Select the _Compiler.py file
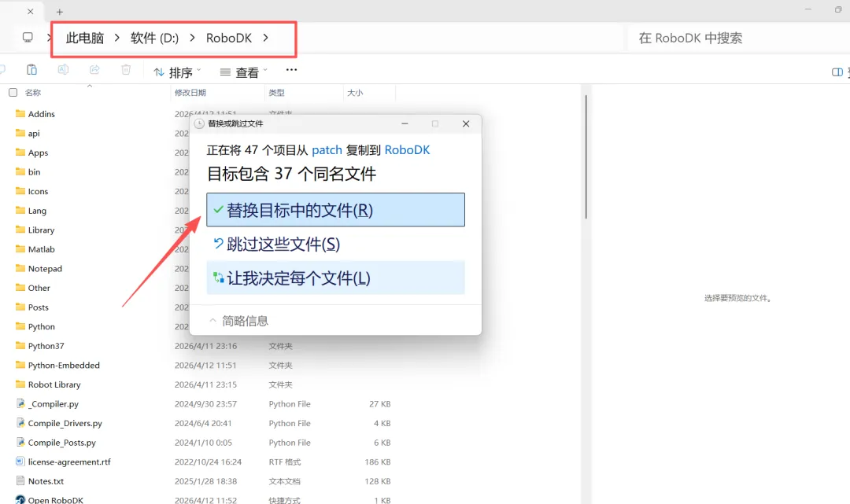The width and height of the screenshot is (850, 504). (54, 404)
